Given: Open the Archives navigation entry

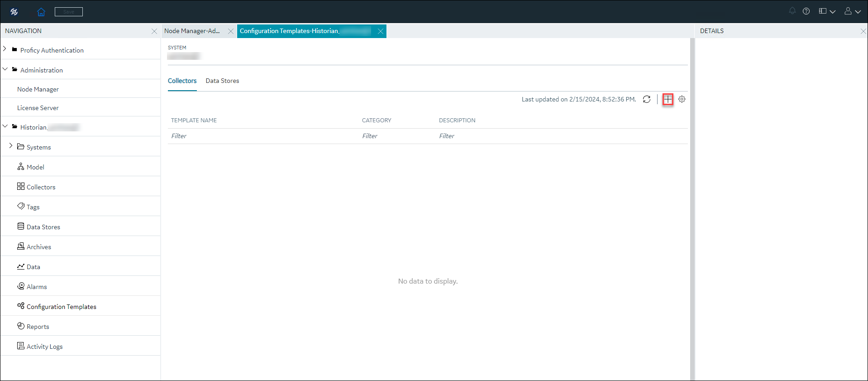Looking at the screenshot, I should (x=39, y=247).
